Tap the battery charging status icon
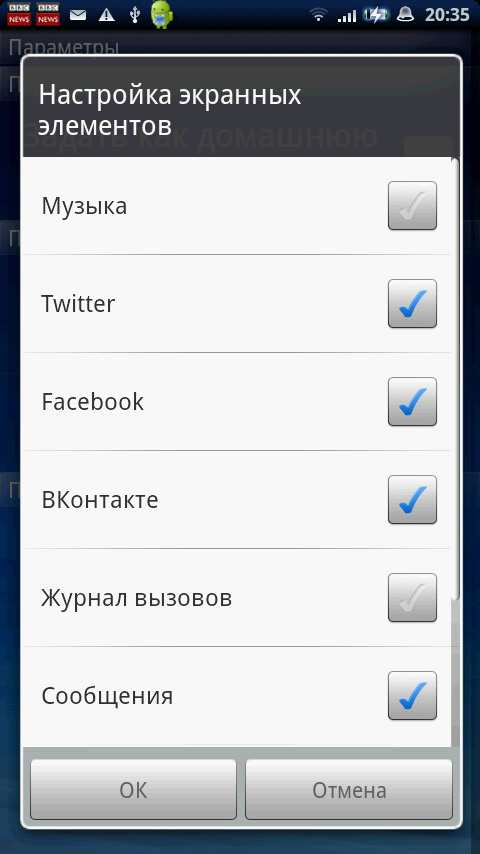Viewport: 480px width, 854px height. pyautogui.click(x=376, y=15)
